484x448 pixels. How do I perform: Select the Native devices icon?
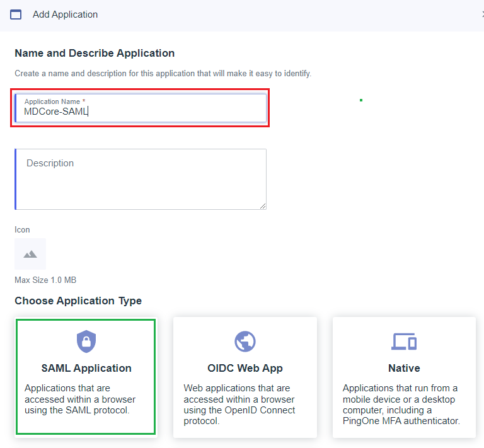[404, 342]
